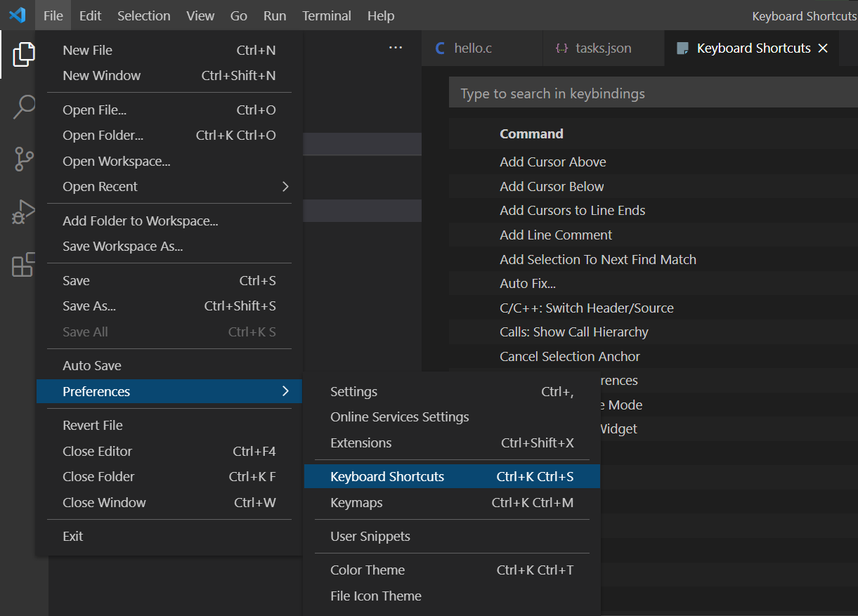
Task: Select the Add Line Comment row
Action: [x=654, y=235]
